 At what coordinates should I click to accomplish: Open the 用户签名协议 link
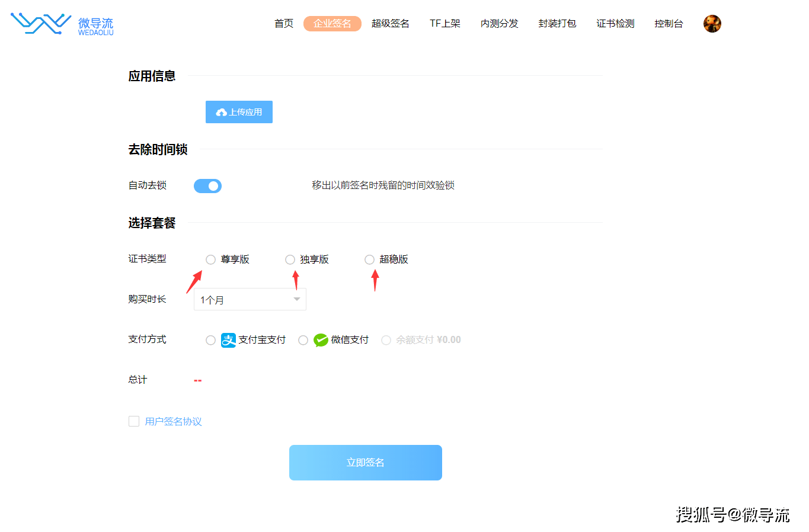(174, 421)
